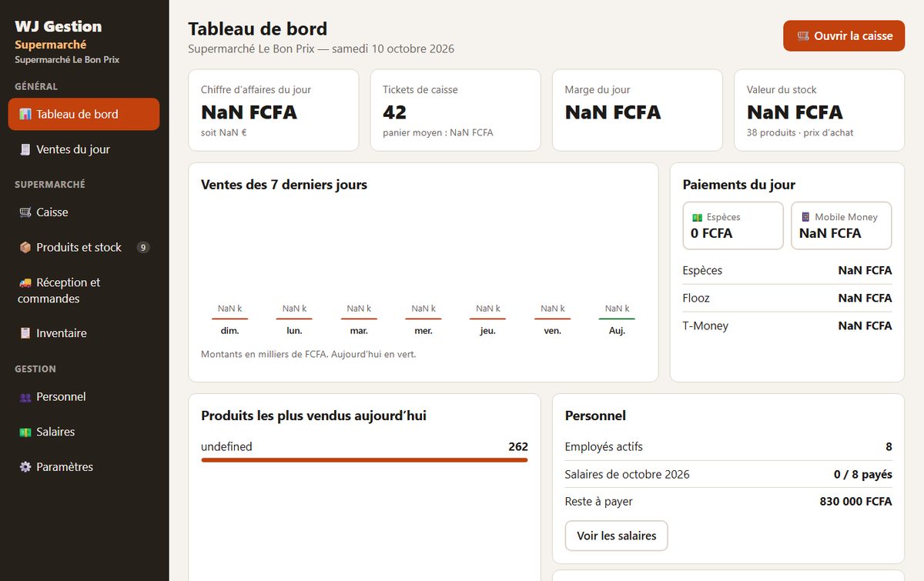Click the Paiements du jour heading

pyautogui.click(x=739, y=185)
